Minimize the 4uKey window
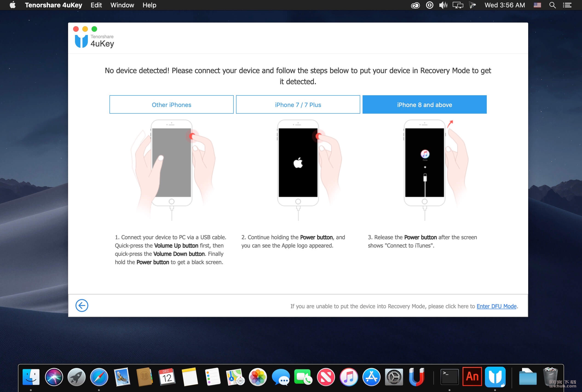 [85, 29]
